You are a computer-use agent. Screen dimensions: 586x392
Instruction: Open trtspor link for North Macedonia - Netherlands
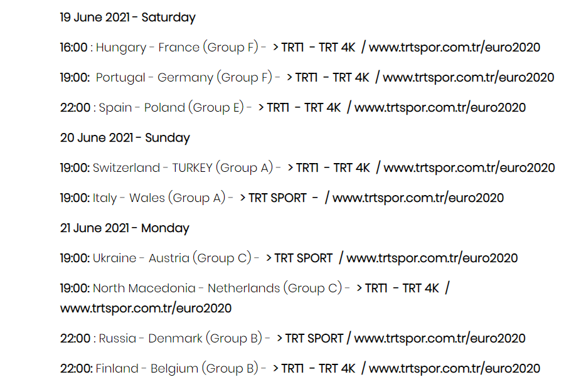click(x=146, y=309)
